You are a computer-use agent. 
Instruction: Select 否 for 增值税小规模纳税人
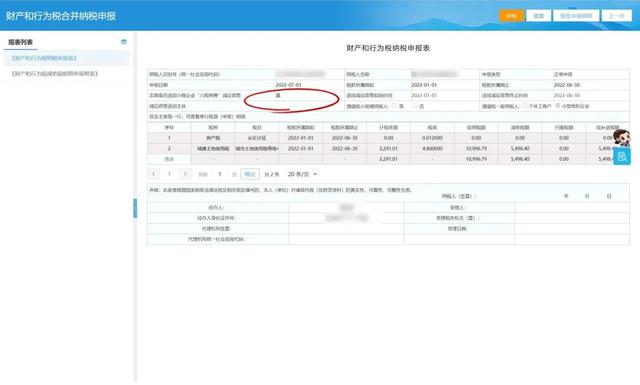click(415, 106)
